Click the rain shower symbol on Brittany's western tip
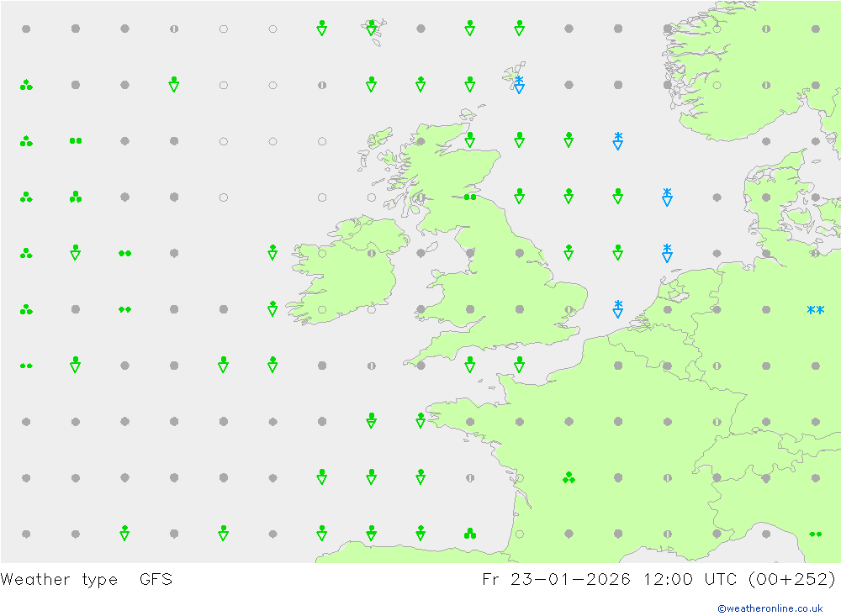 [420, 420]
